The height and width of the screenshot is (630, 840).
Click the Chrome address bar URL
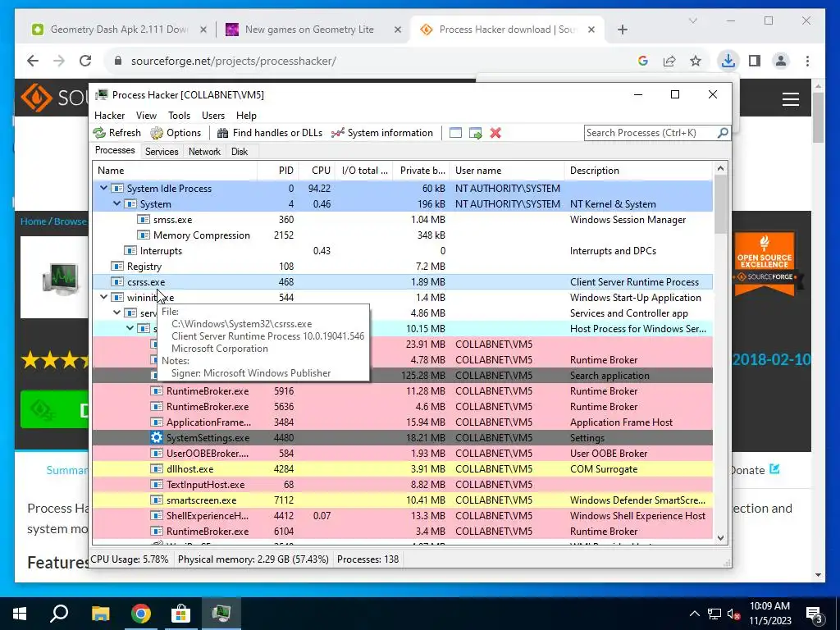tap(234, 61)
